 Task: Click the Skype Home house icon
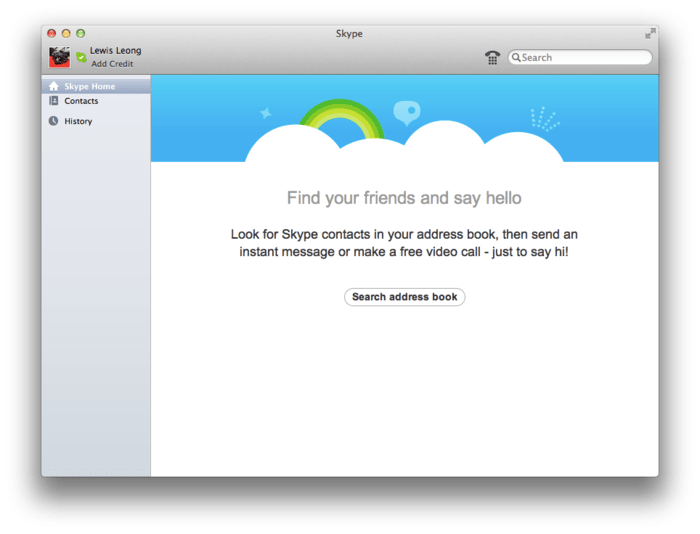54,86
